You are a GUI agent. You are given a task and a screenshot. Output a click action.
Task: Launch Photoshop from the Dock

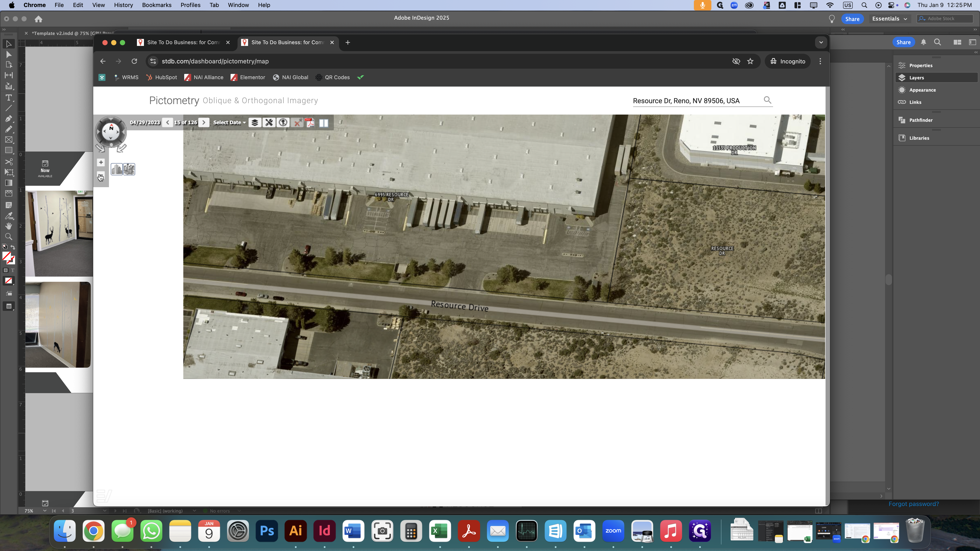tap(267, 531)
